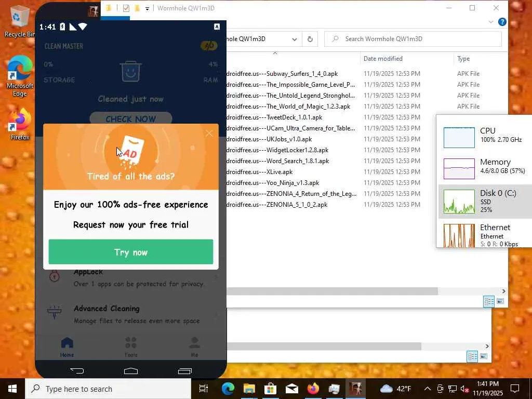Open Microsoft Edge desktop shortcut
The image size is (532, 399).
[x=20, y=76]
